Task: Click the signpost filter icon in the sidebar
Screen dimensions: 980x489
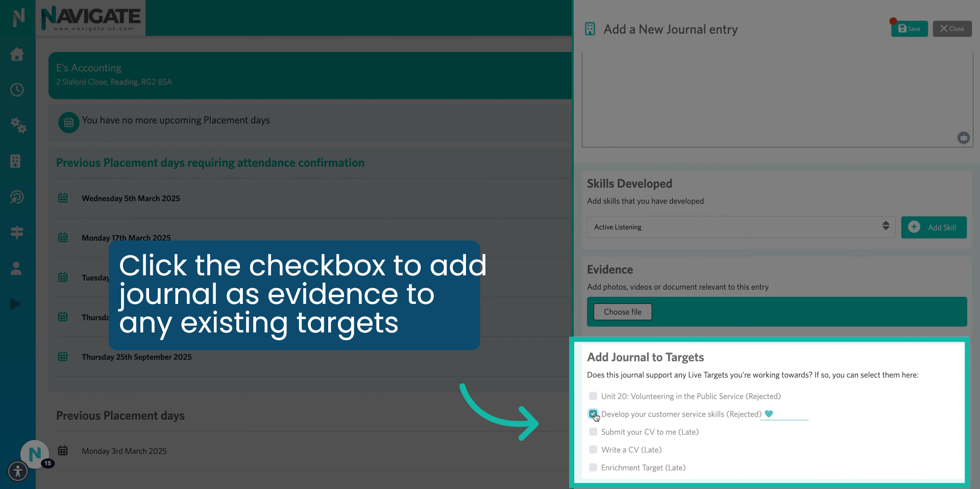Action: click(x=17, y=233)
